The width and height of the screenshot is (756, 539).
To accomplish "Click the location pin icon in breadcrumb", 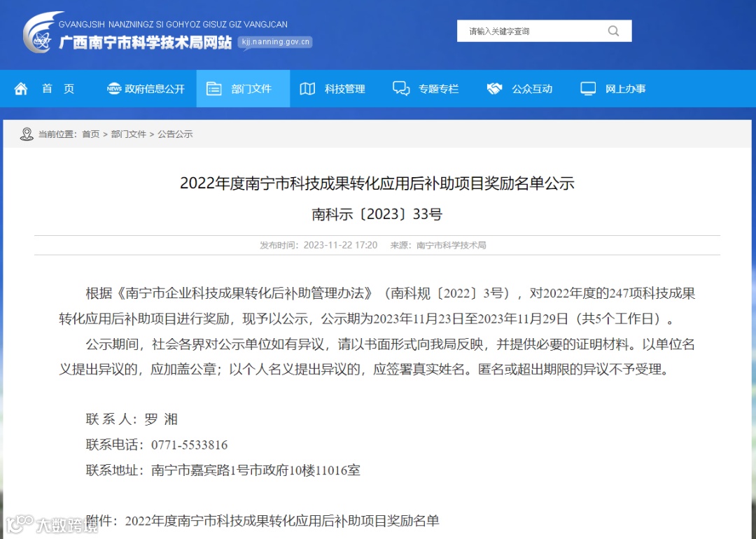I will [27, 134].
